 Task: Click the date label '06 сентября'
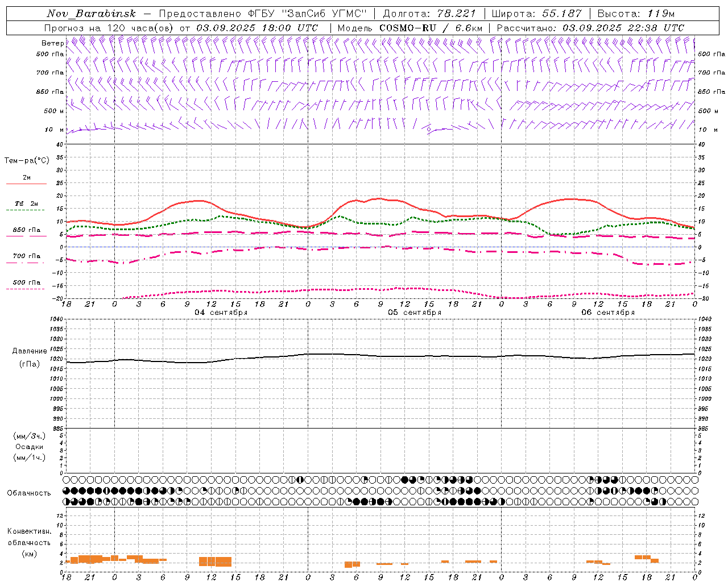coord(608,312)
